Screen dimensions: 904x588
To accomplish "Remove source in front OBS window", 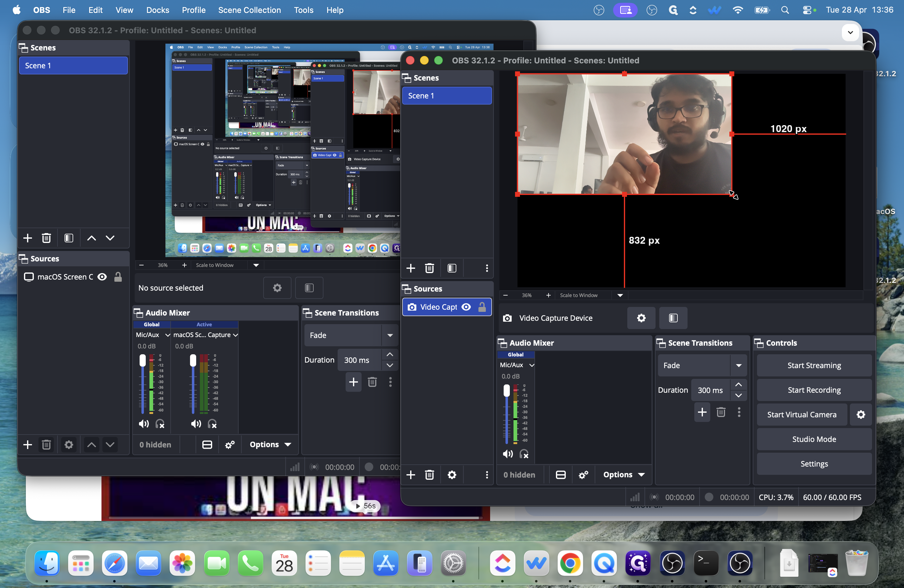I will tap(429, 475).
